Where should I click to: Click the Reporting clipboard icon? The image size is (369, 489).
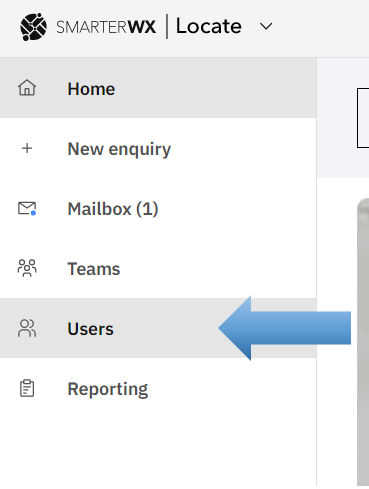point(27,388)
